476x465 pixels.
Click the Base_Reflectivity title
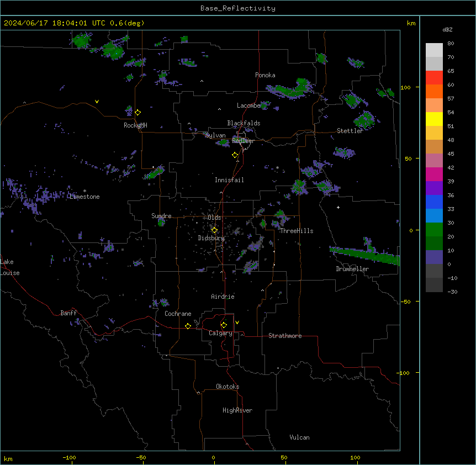coord(238,8)
